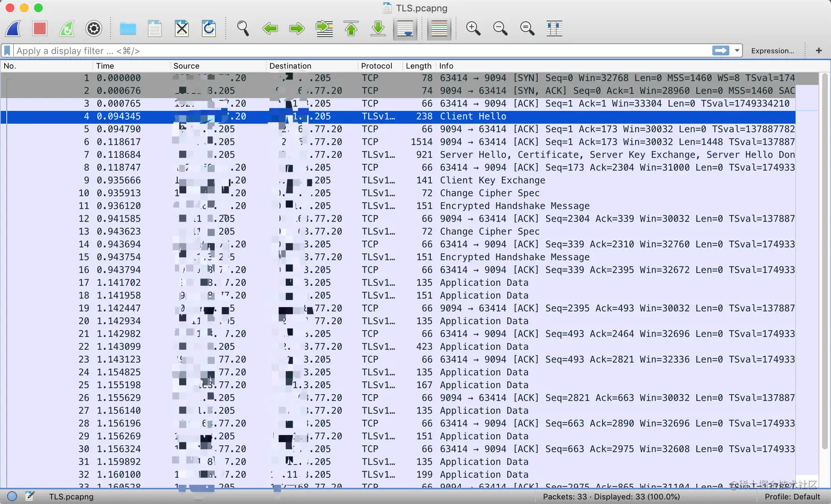Add a filter button with the plus control

[x=818, y=51]
